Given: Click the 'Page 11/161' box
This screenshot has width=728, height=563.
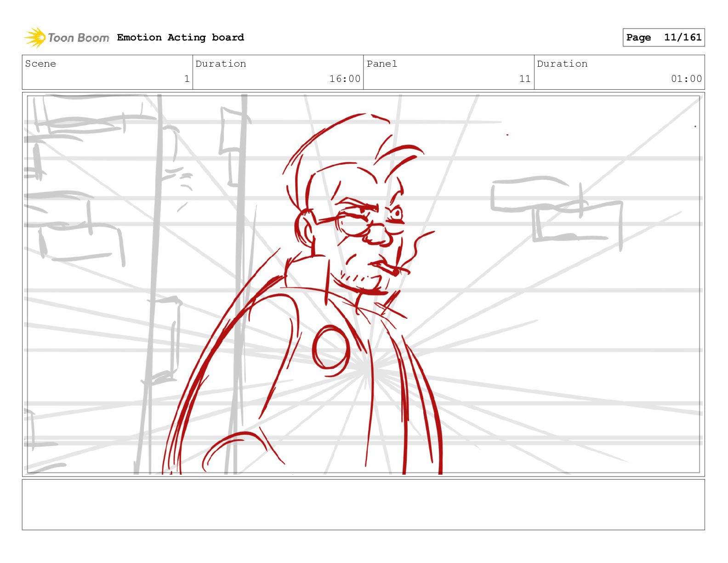Looking at the screenshot, I should [664, 37].
